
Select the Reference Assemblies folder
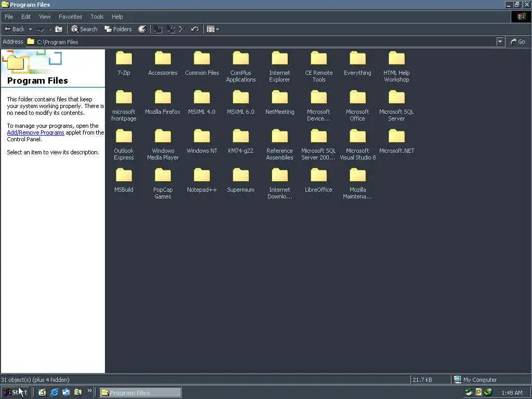point(280,144)
